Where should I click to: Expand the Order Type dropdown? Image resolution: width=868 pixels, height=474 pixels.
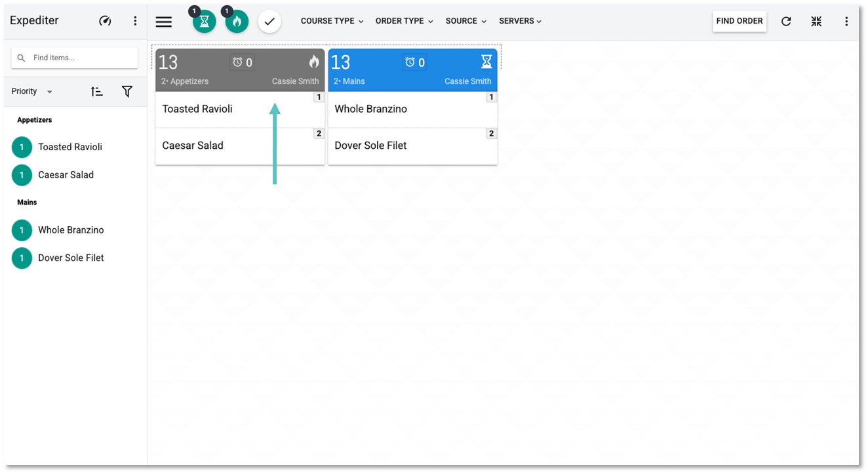pos(404,21)
